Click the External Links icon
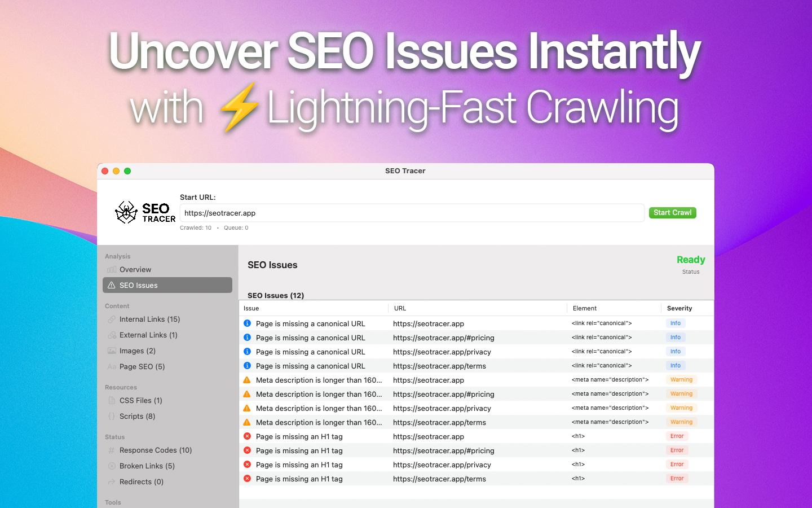This screenshot has width=812, height=508. (x=112, y=335)
